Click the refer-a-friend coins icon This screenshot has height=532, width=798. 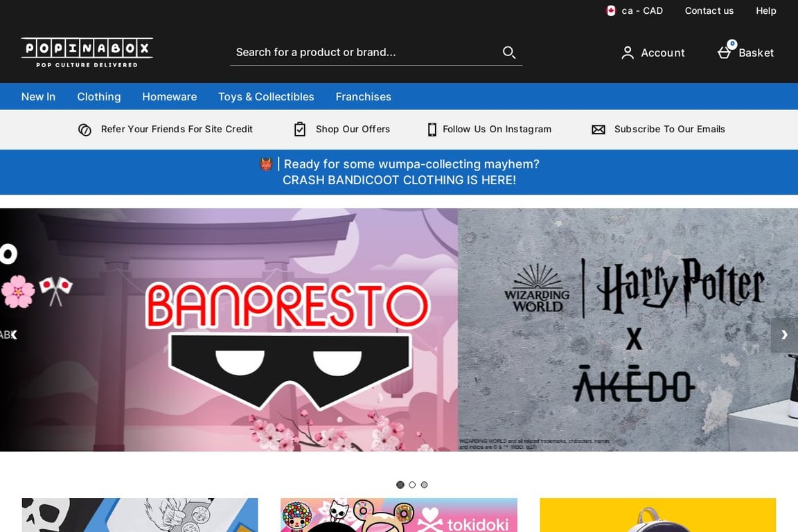(85, 130)
